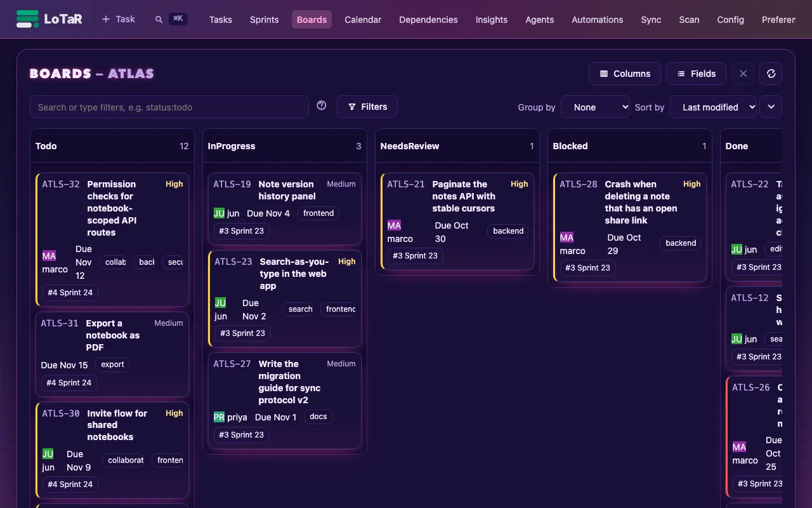
Task: Expand the chevron next to Sort by
Action: pyautogui.click(x=771, y=107)
